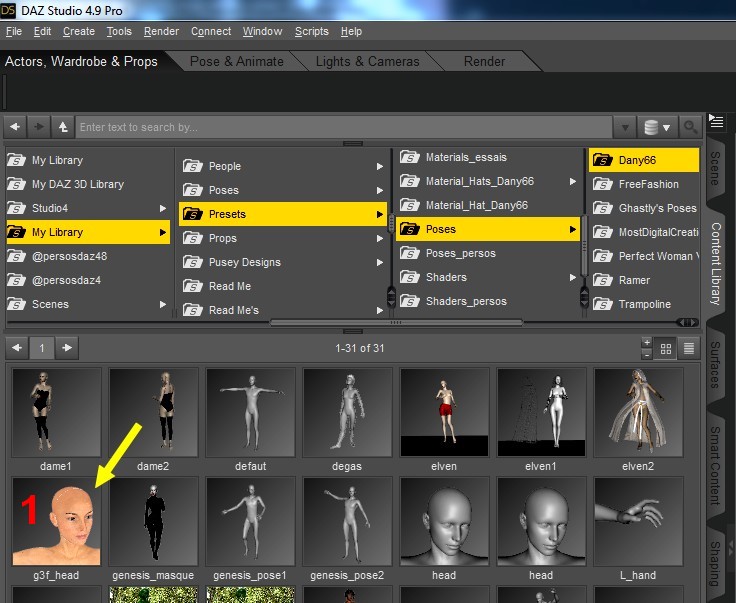Open the Content Library side tab

(x=715, y=263)
